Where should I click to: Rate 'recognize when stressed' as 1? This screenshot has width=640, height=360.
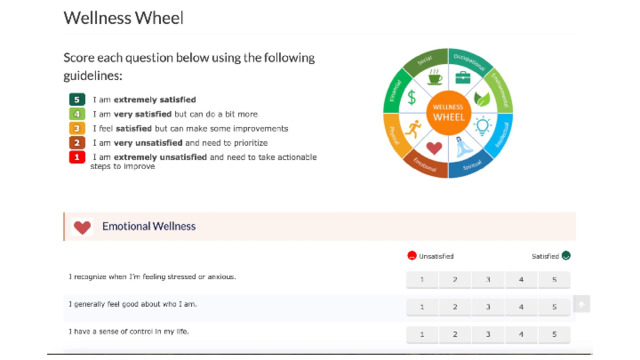(x=422, y=280)
